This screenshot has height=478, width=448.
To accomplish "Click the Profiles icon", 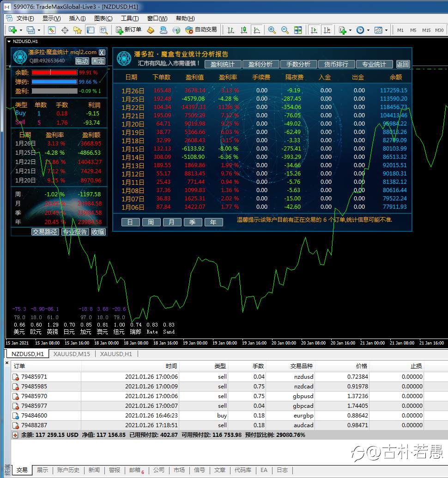I will [30, 30].
